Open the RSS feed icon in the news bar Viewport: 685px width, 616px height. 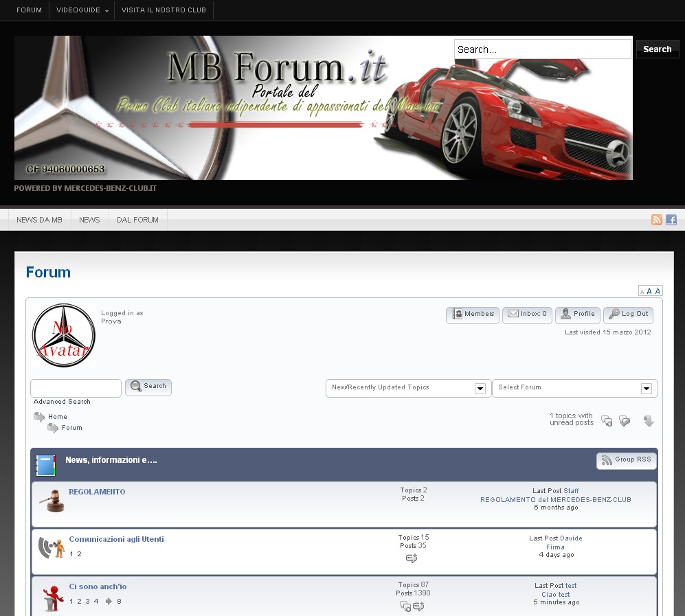657,220
